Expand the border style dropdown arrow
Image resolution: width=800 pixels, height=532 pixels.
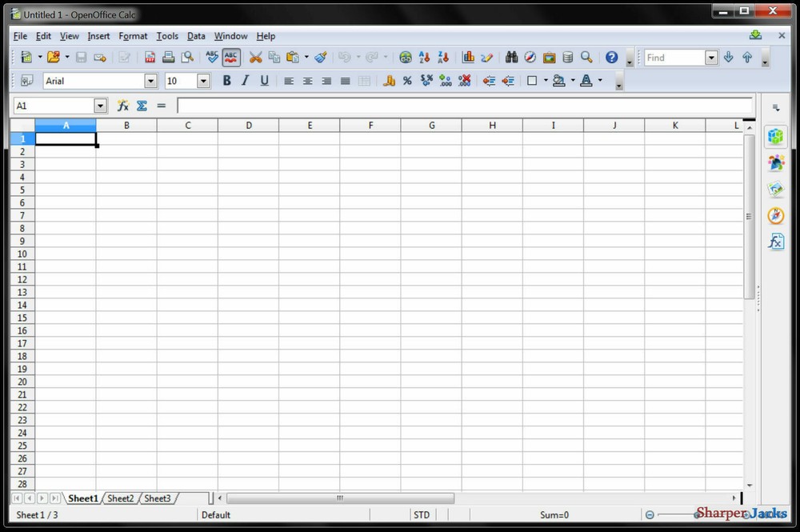coord(544,80)
